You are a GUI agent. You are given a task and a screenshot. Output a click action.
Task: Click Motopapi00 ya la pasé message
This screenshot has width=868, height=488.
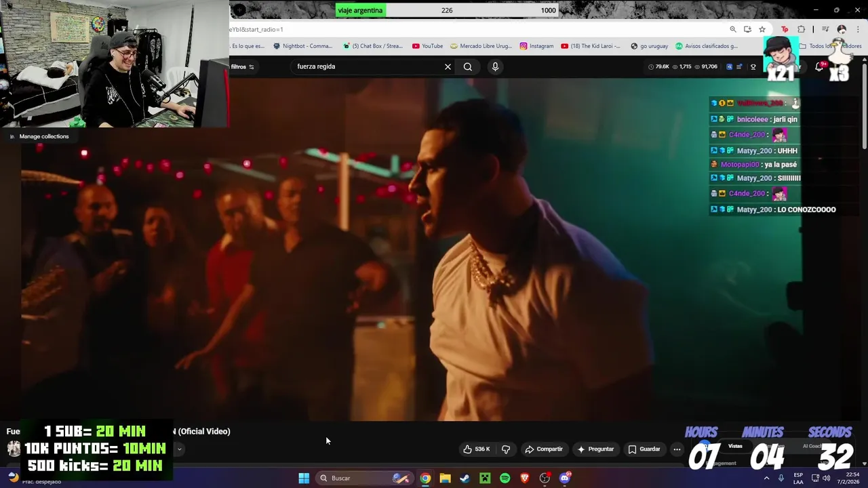[753, 165]
